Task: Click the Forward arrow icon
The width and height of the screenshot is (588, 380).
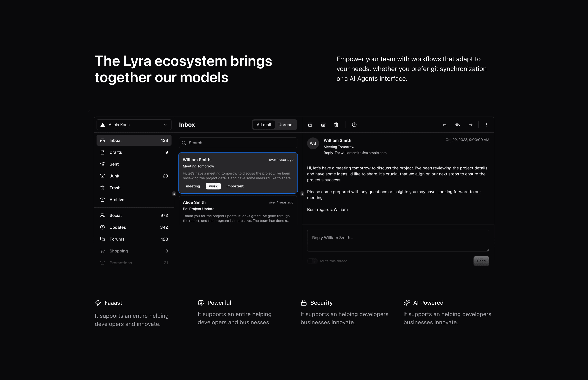Action: (470, 125)
